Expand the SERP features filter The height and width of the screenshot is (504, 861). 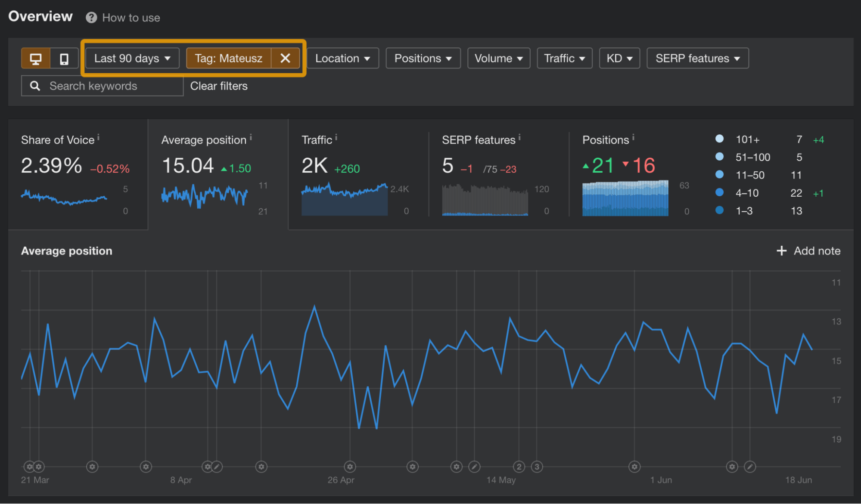(x=697, y=58)
